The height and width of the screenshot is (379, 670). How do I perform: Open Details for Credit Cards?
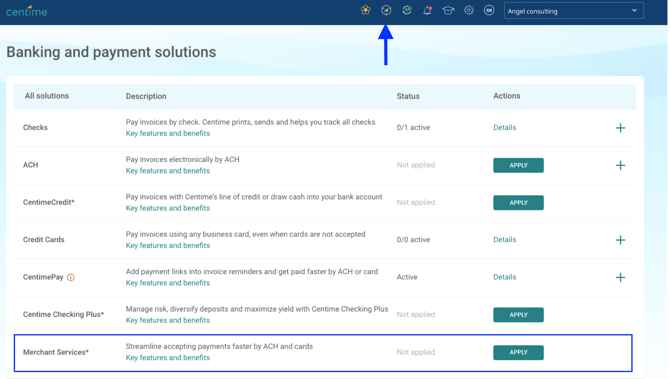click(505, 240)
